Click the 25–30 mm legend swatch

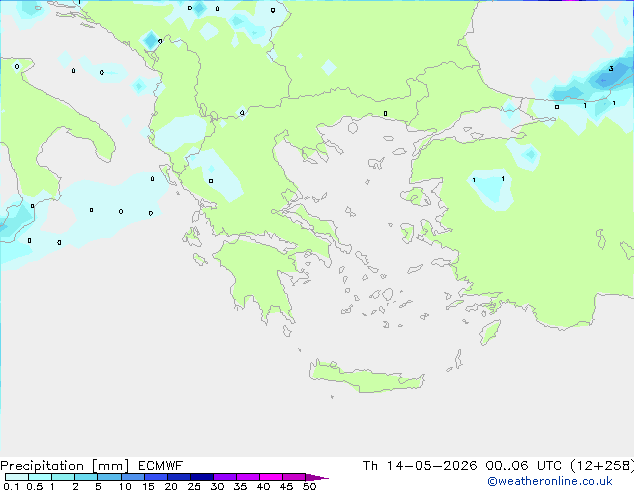(x=202, y=477)
